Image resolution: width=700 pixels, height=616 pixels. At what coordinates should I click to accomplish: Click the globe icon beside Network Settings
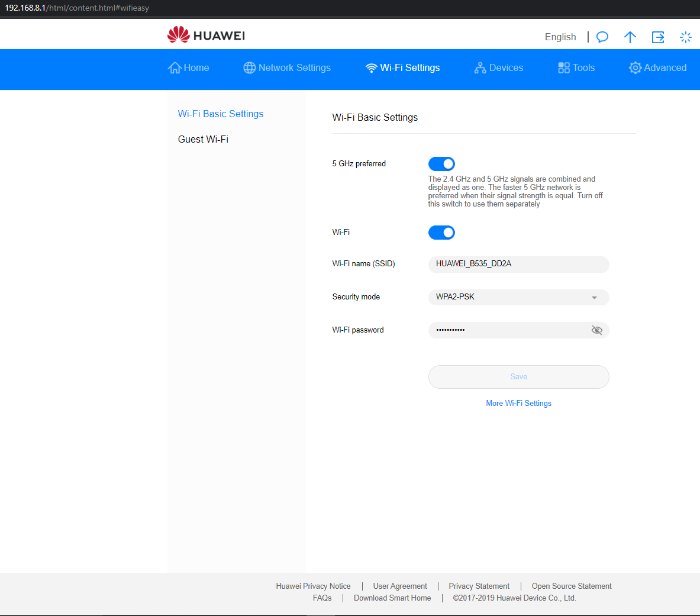250,68
